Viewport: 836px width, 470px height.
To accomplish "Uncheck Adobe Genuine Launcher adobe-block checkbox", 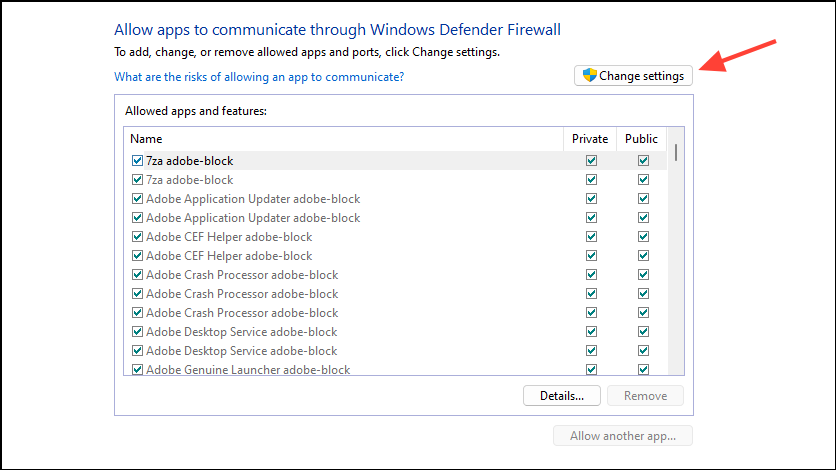I will pos(137,370).
